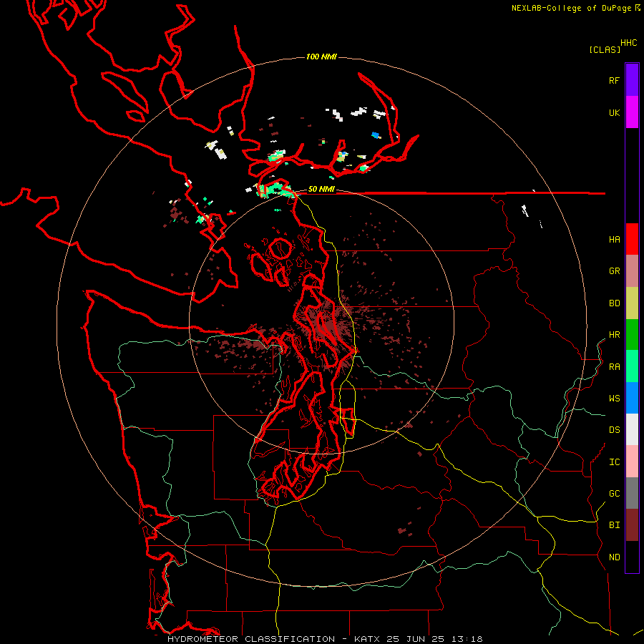Click the GR legend label
Viewport: 644px width, 644px height.
coord(614,271)
